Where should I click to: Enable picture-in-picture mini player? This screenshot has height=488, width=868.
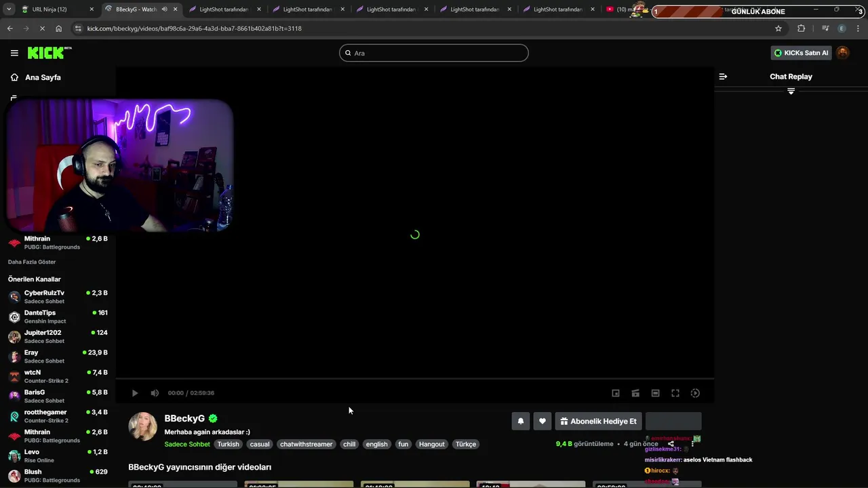coord(616,393)
